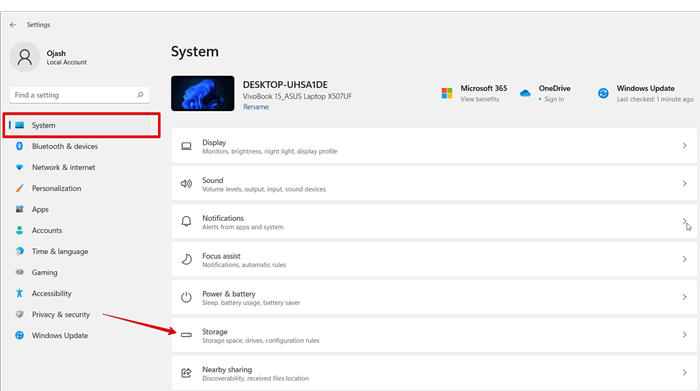Click the Windows Update sync icon
Viewport: 700px width, 391px height.
coord(603,93)
